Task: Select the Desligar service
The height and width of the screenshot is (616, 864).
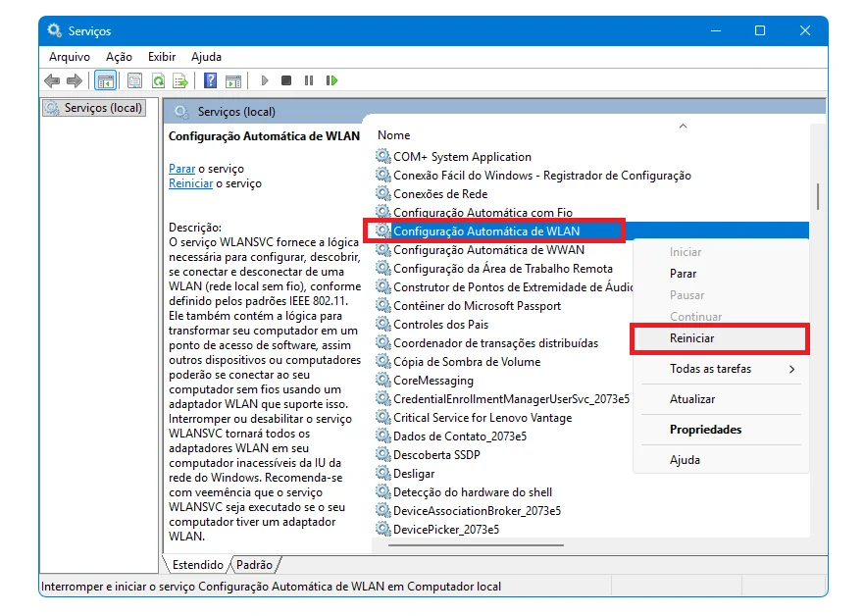Action: click(414, 475)
